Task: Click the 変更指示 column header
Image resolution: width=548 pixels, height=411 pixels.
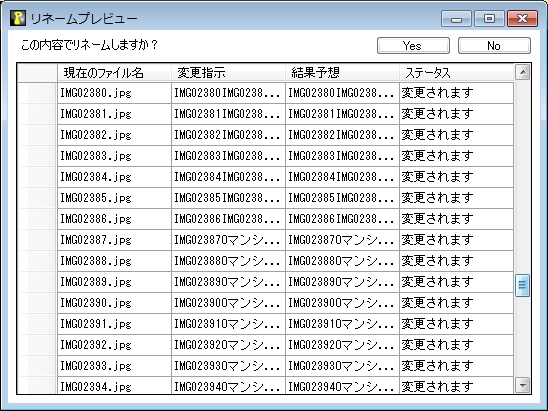Action: pyautogui.click(x=228, y=73)
